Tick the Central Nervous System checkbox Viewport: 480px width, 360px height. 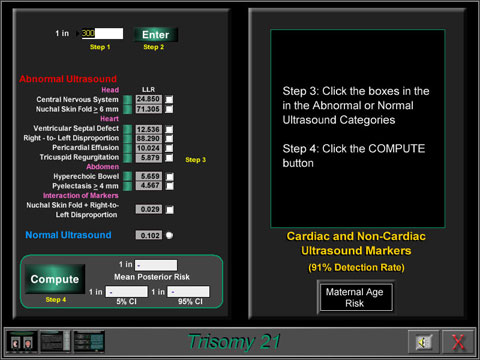pyautogui.click(x=169, y=99)
